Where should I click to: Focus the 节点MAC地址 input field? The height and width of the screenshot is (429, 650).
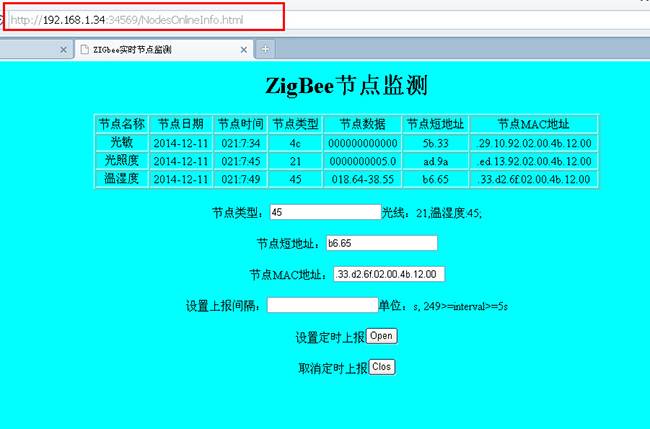[x=390, y=274]
